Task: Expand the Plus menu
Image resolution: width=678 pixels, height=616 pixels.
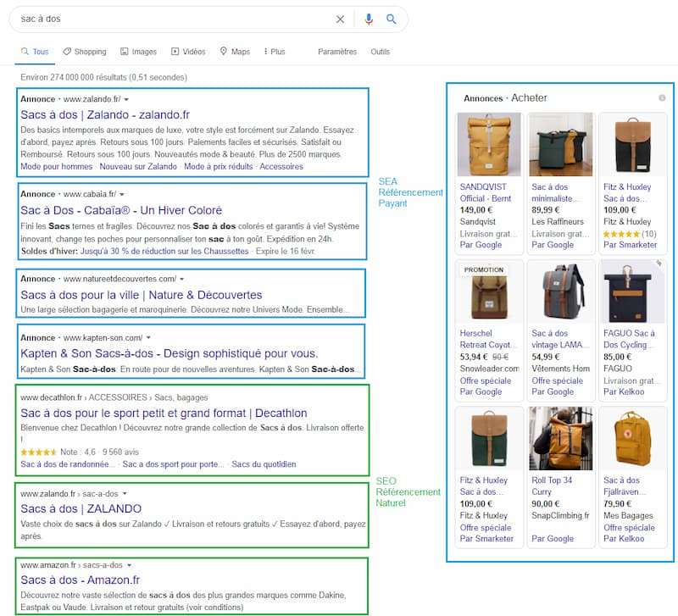Action: point(275,52)
